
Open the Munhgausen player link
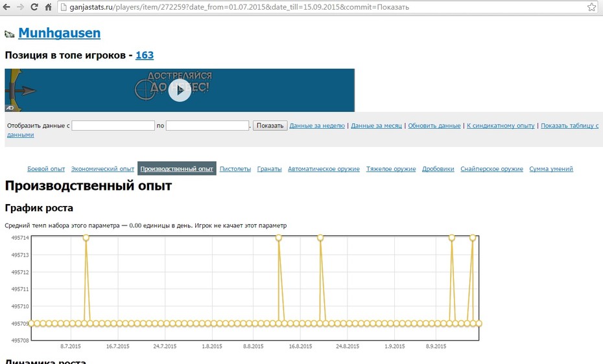click(59, 33)
